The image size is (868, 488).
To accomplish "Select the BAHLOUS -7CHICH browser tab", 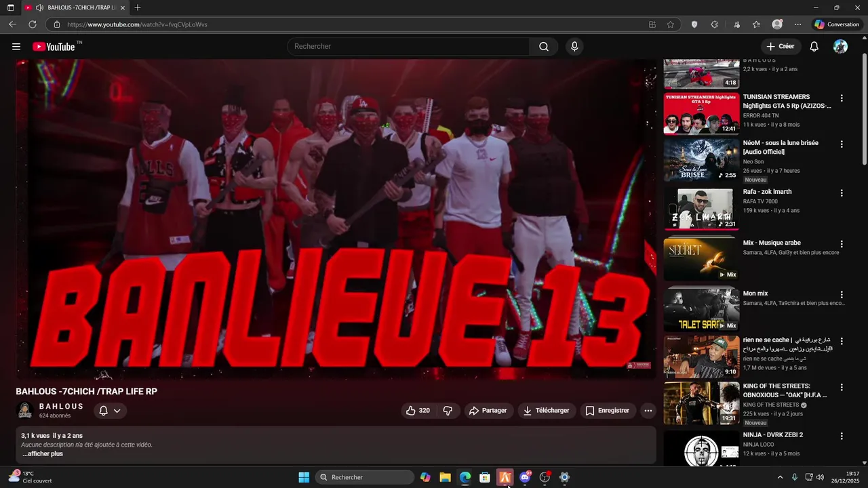I will coord(75,7).
